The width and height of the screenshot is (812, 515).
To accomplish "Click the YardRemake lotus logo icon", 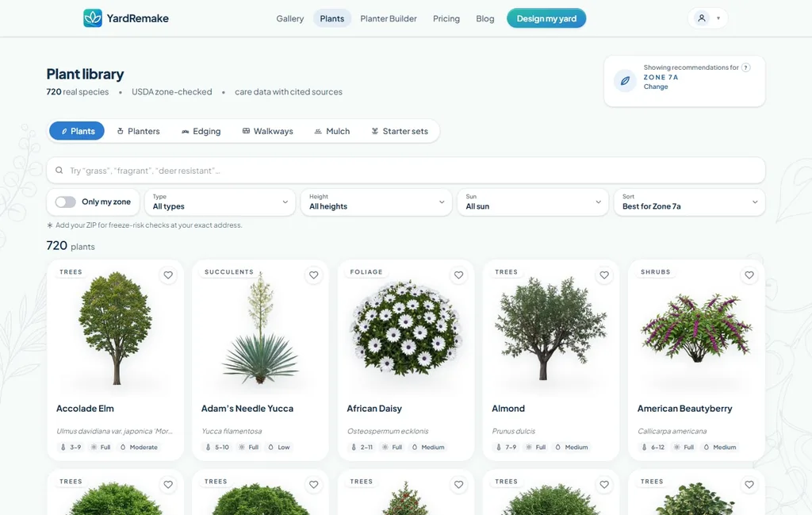I will [x=93, y=18].
